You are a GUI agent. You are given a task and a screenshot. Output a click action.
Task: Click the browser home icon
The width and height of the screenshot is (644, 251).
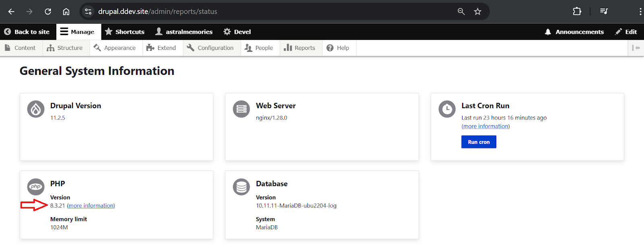pos(66,12)
